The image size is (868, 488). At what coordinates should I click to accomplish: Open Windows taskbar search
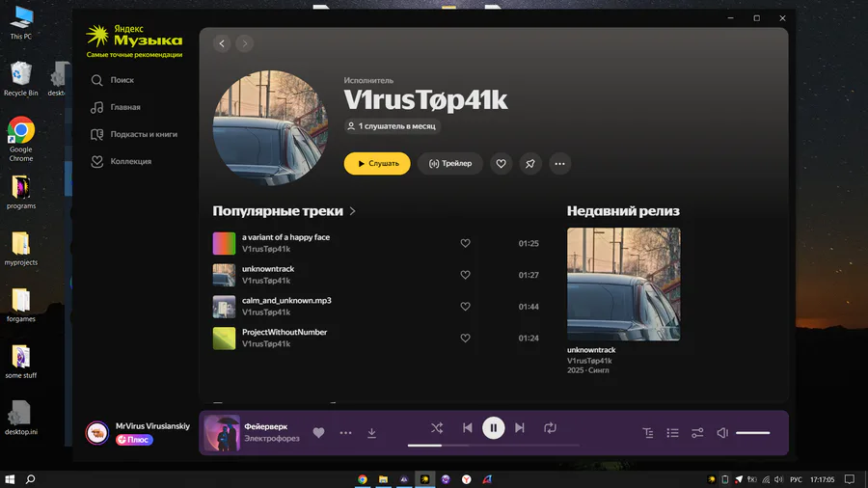coord(31,479)
